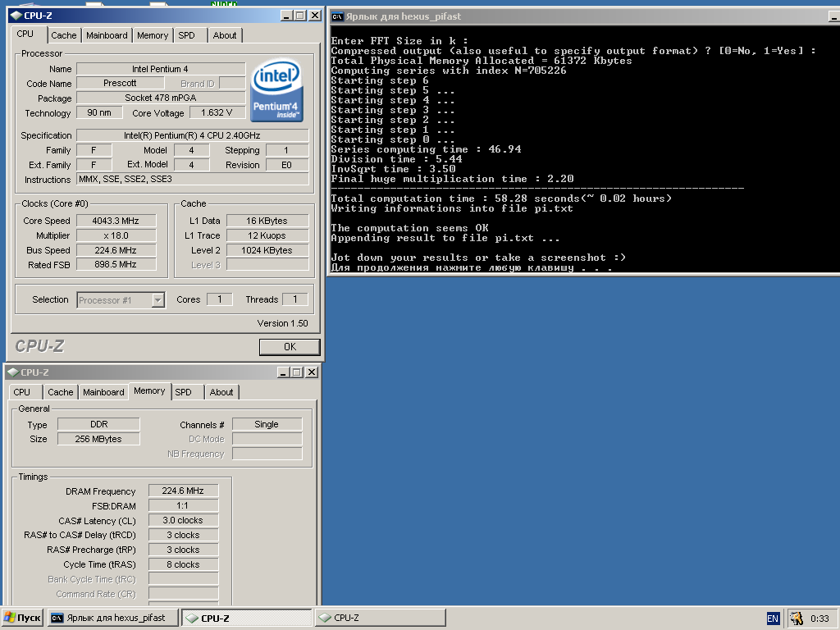Close the lower CPU-Z window
Image resolution: width=840 pixels, height=630 pixels.
click(312, 372)
